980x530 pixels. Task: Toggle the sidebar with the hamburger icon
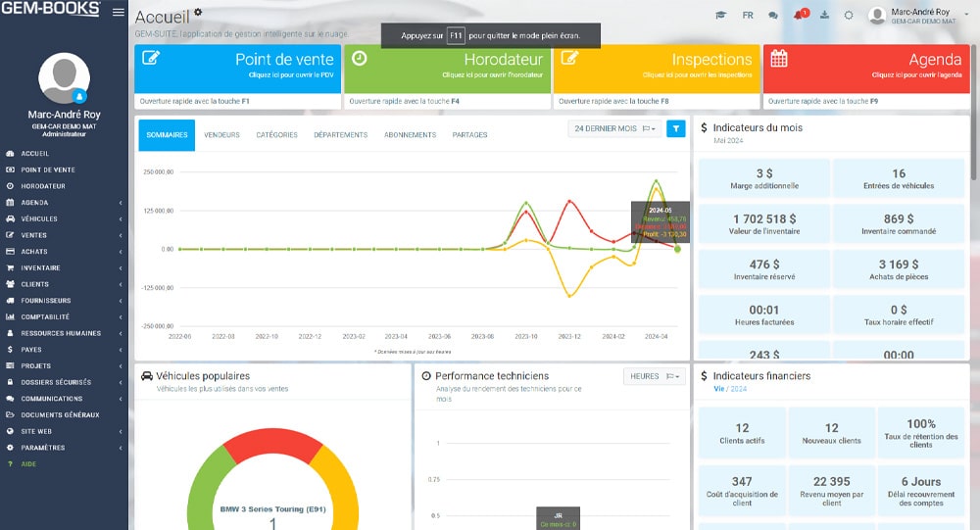coord(119,12)
